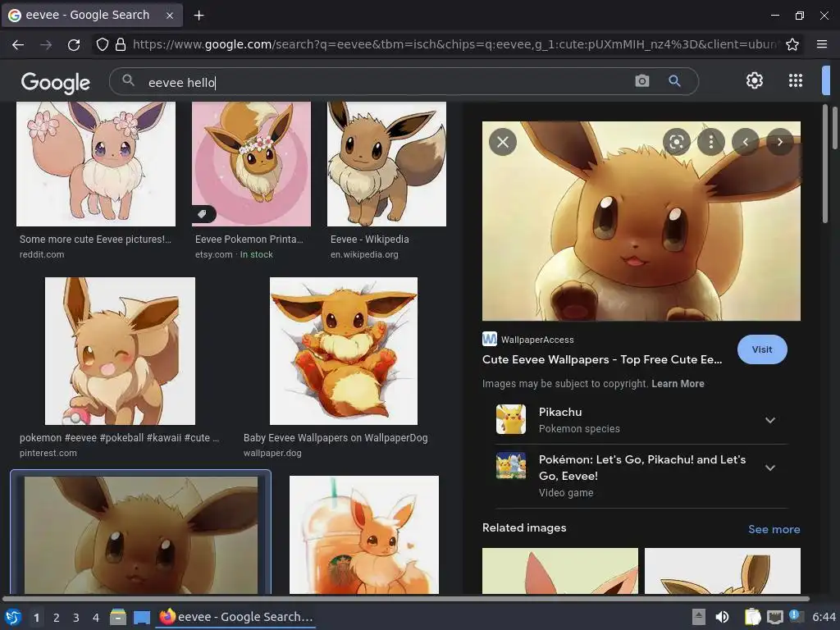Screen dimensions: 840x630
Task: Open the Google apps grid
Action: pyautogui.click(x=796, y=80)
